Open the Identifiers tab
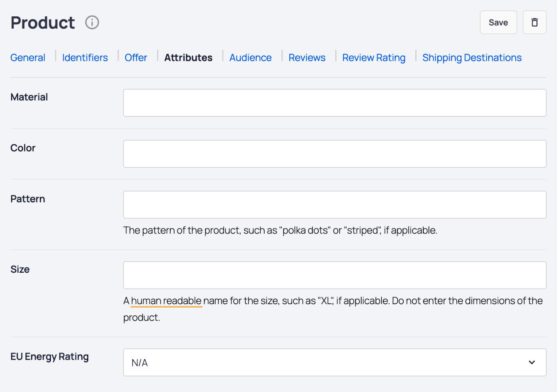 pyautogui.click(x=85, y=57)
